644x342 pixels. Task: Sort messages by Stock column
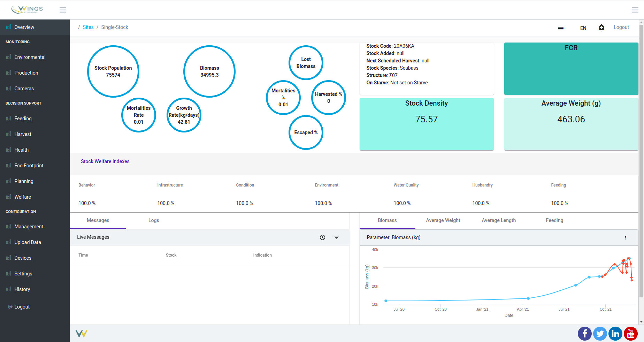click(x=171, y=255)
